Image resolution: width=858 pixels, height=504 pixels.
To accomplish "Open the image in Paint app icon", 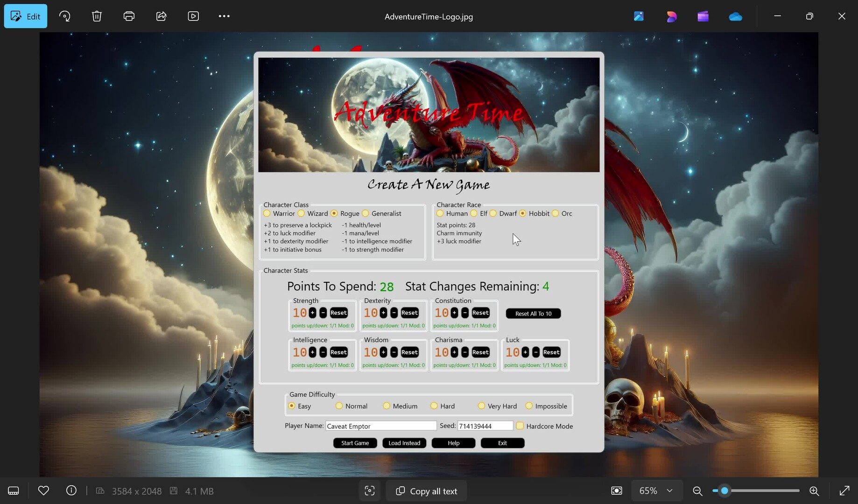I will [x=639, y=16].
